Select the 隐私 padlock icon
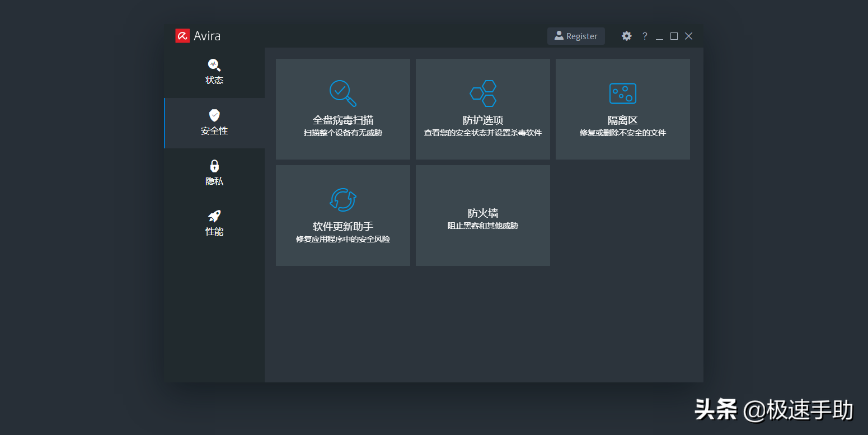Image resolution: width=868 pixels, height=435 pixels. [214, 166]
